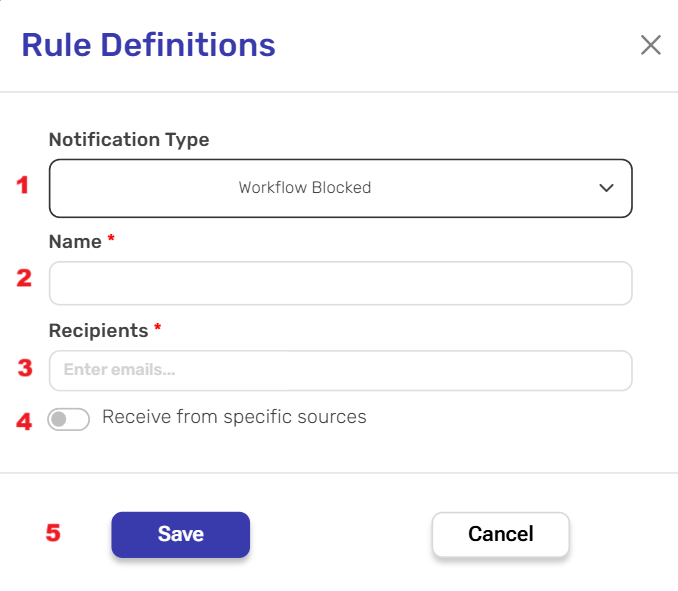This screenshot has width=678, height=591.
Task: Click the red number 3 marker
Action: (25, 367)
